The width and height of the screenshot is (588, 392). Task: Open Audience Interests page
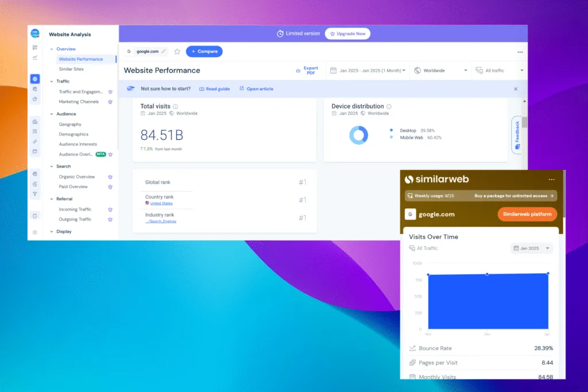78,144
